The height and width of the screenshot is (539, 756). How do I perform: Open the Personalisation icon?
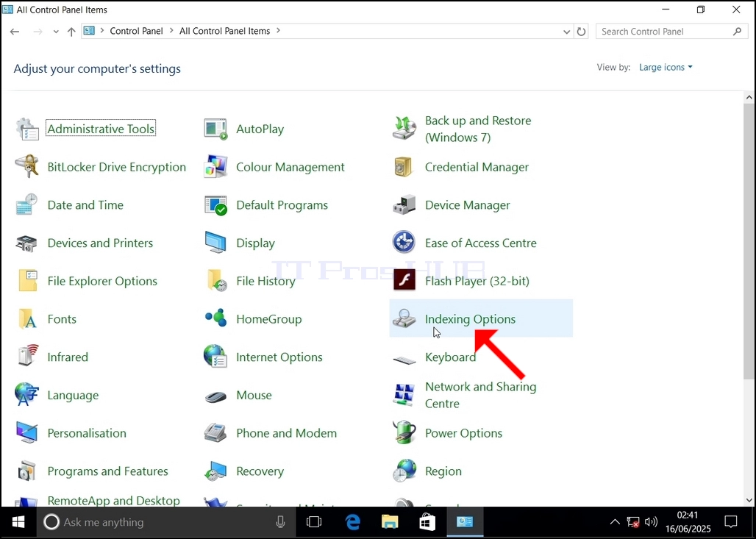tap(27, 432)
